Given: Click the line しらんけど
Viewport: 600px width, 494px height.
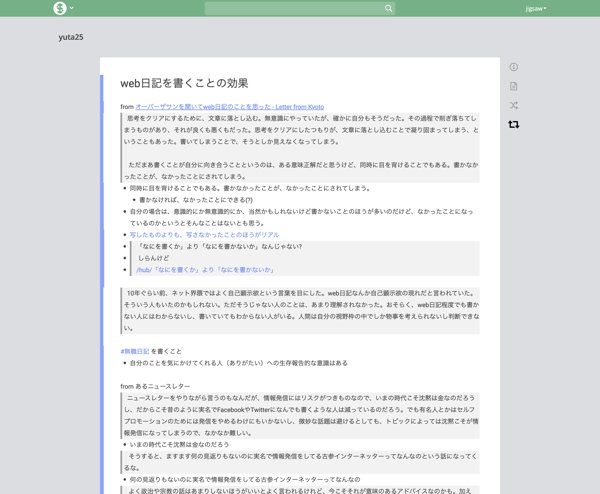Looking at the screenshot, I should (153, 258).
